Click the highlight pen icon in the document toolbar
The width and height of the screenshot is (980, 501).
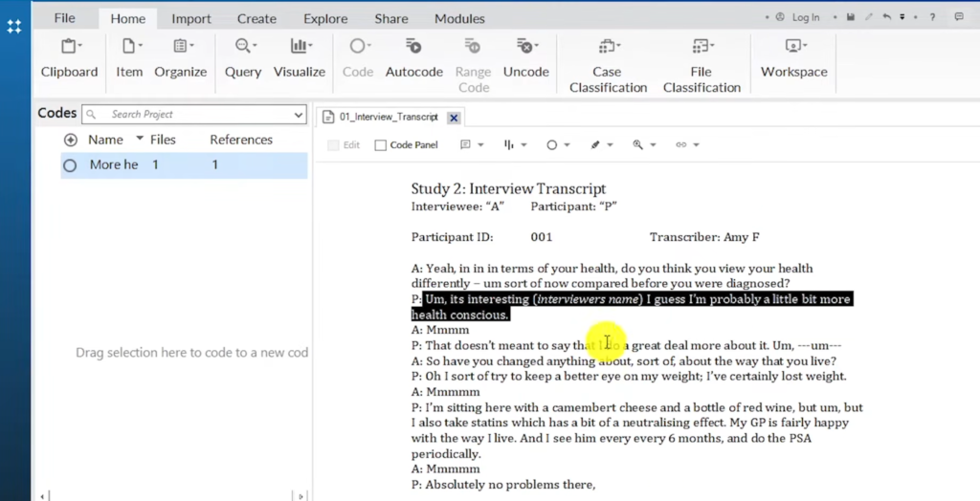pos(595,145)
